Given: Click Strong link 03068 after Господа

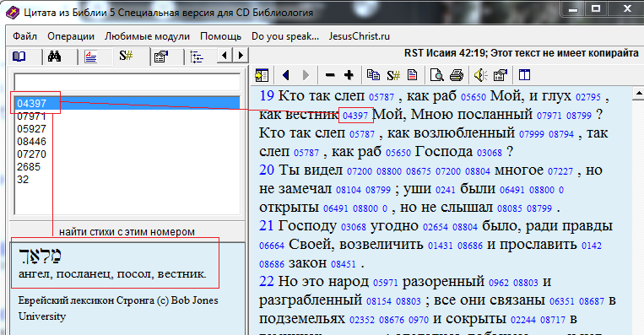Looking at the screenshot, I should pyautogui.click(x=490, y=153).
